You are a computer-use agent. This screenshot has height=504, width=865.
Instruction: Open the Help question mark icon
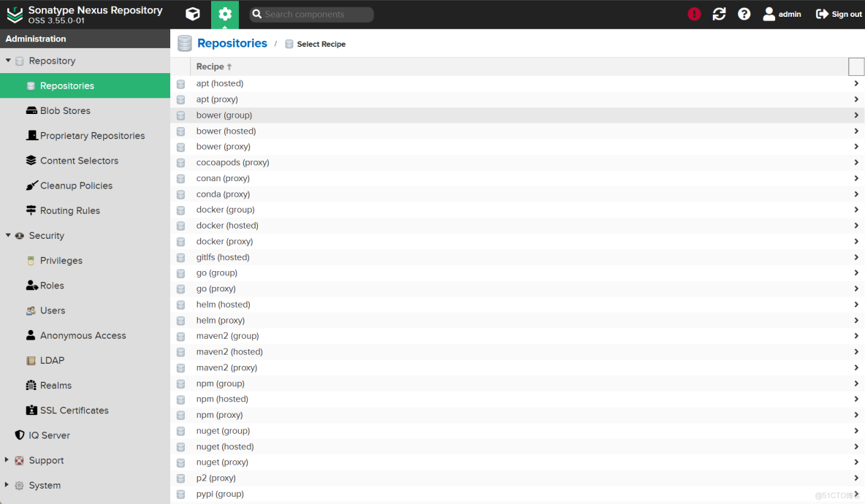744,14
